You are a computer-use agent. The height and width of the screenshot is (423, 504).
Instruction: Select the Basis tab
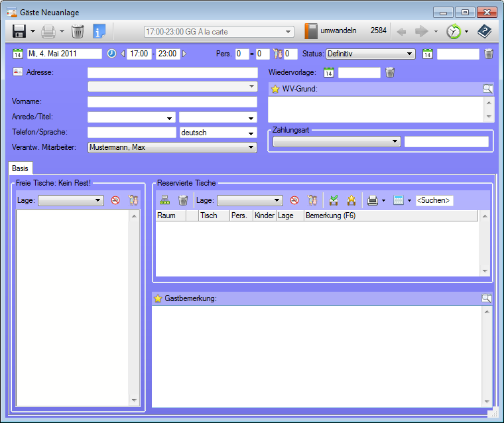coord(20,168)
